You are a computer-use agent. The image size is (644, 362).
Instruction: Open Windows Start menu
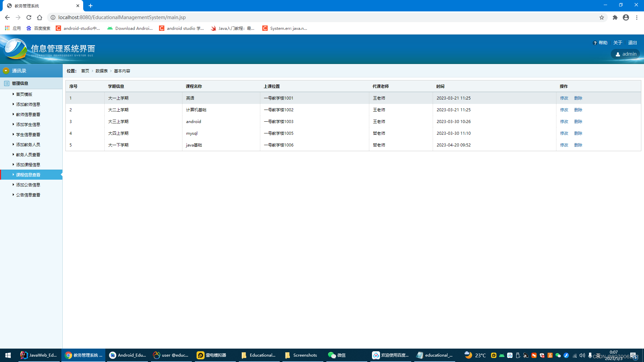8,355
